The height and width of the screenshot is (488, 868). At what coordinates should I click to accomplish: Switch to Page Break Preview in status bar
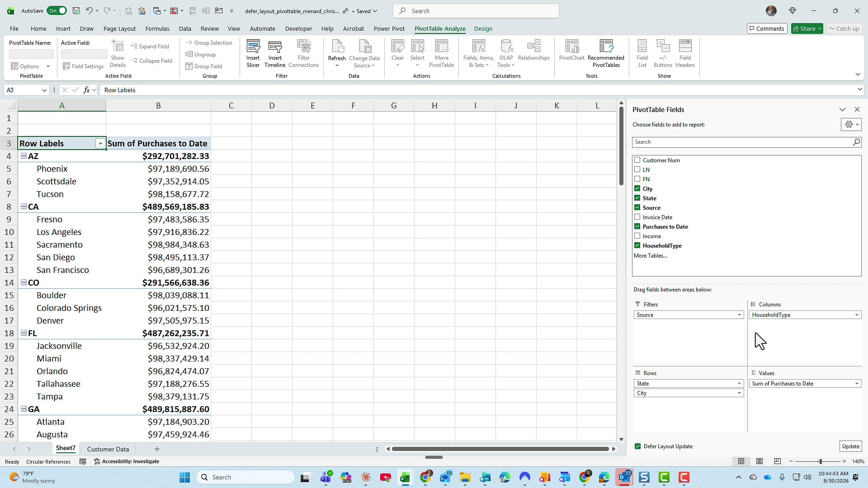coord(778,461)
